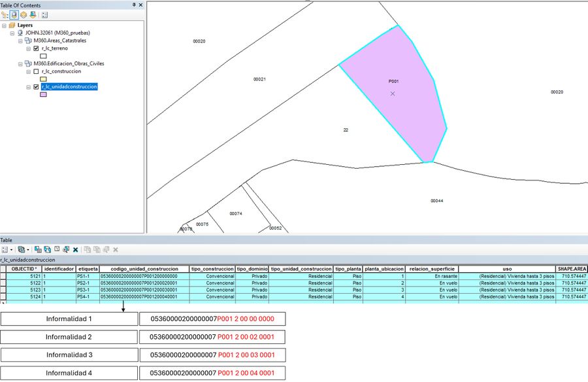
Task: Uncheck the r_lc_unidadconstruccion layer
Action: pyautogui.click(x=36, y=87)
